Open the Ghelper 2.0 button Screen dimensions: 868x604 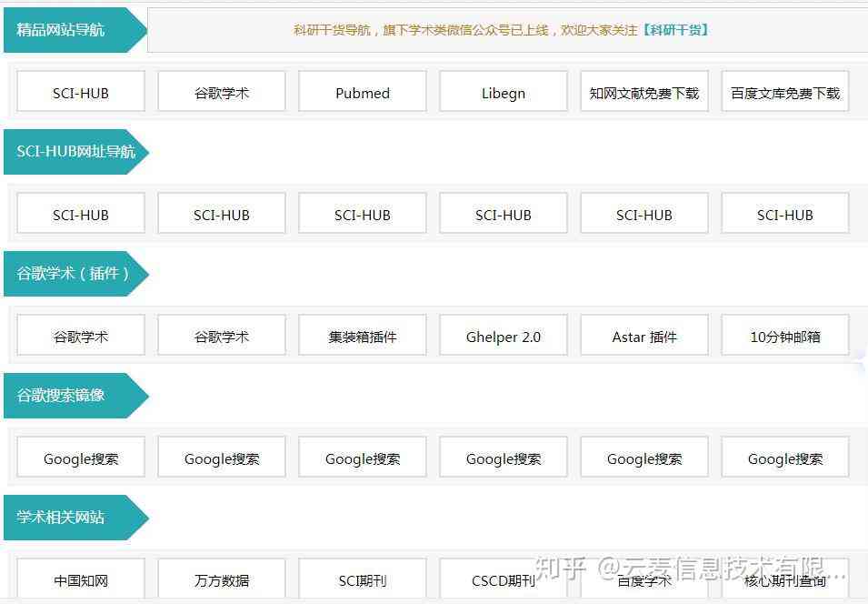coord(504,336)
